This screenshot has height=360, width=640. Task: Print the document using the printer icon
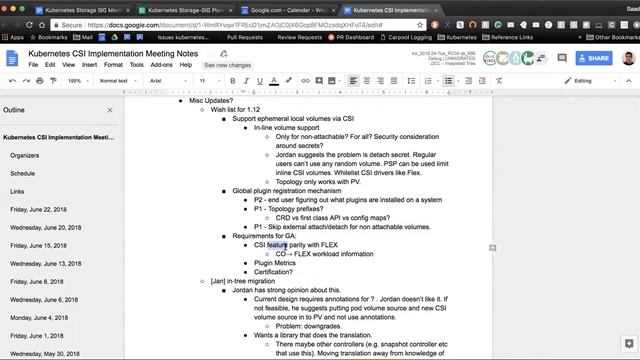(40, 81)
